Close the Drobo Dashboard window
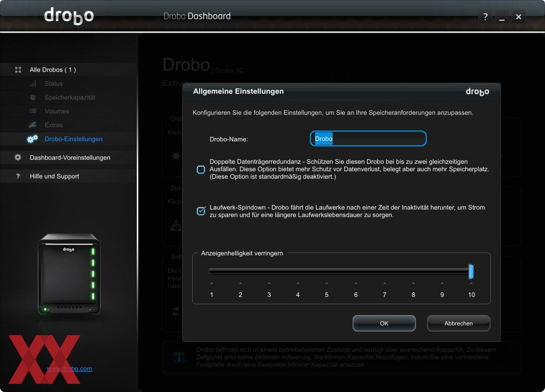This screenshot has height=392, width=545. 519,17
